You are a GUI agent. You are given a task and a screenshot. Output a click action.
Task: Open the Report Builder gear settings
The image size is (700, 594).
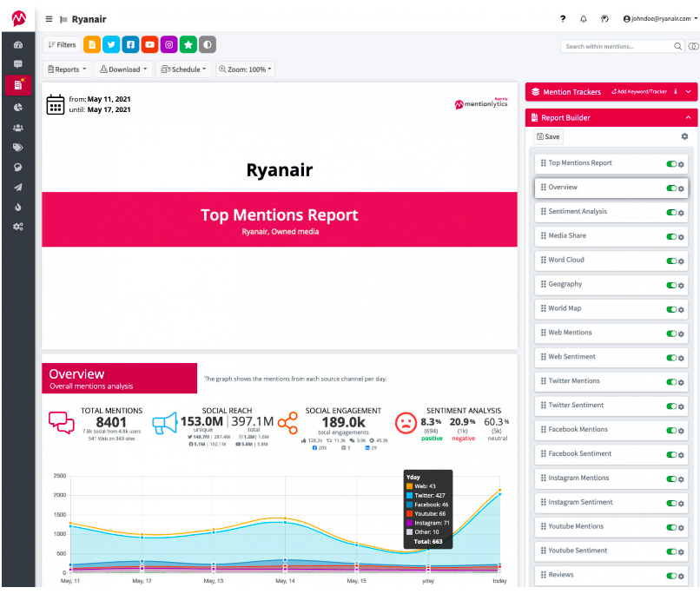point(684,136)
